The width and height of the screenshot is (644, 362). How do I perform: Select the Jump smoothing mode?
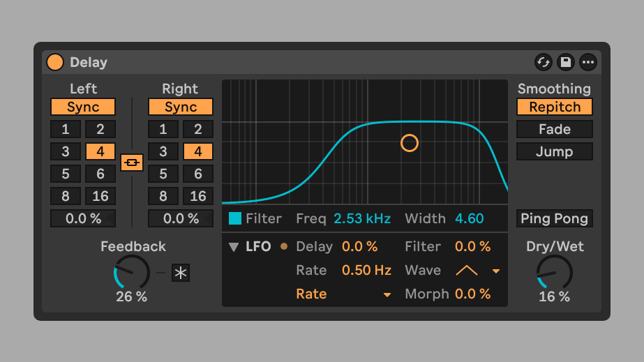pos(555,151)
